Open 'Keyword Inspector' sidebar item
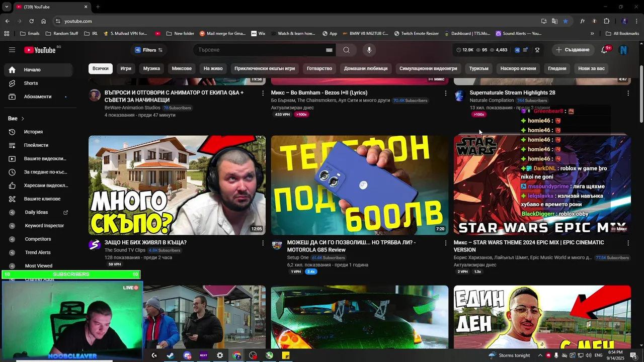 click(x=38, y=226)
